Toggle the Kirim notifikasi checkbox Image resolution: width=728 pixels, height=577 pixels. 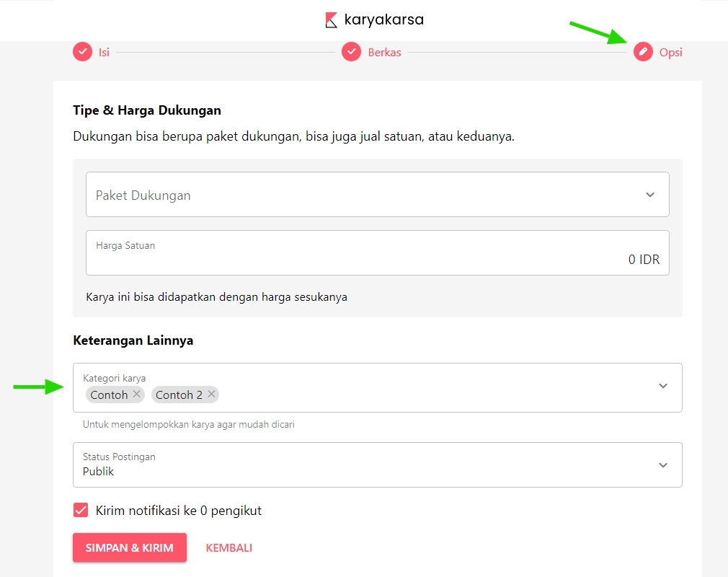click(81, 511)
